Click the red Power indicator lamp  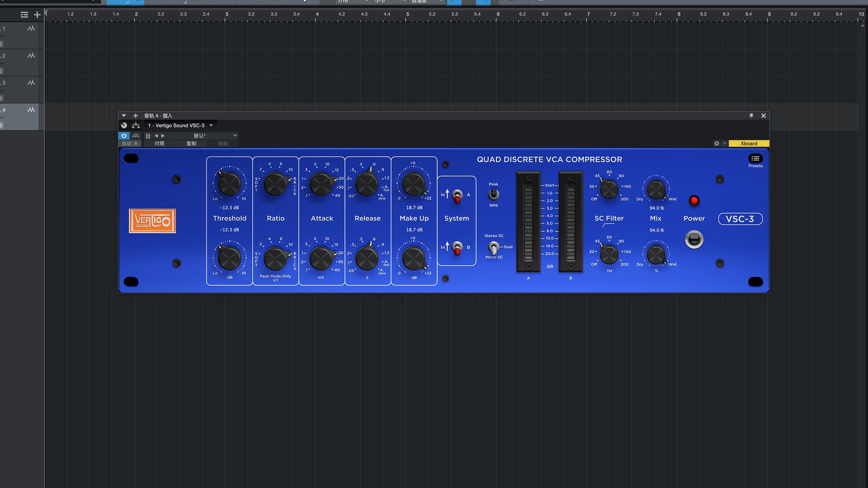(694, 200)
